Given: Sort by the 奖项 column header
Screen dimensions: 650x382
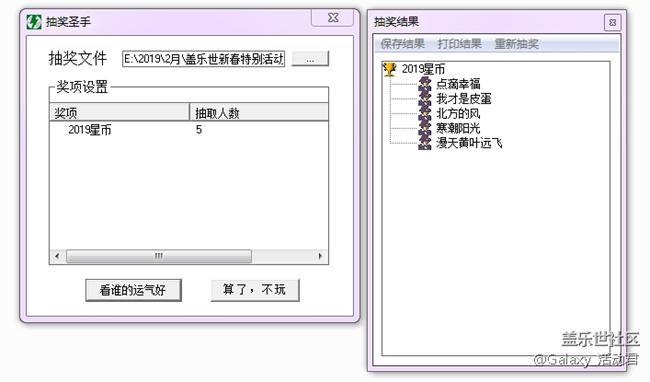Looking at the screenshot, I should (119, 113).
